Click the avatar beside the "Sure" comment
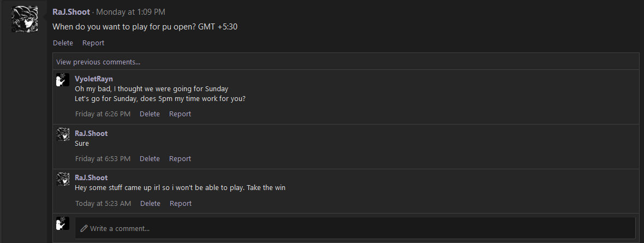 coord(63,134)
